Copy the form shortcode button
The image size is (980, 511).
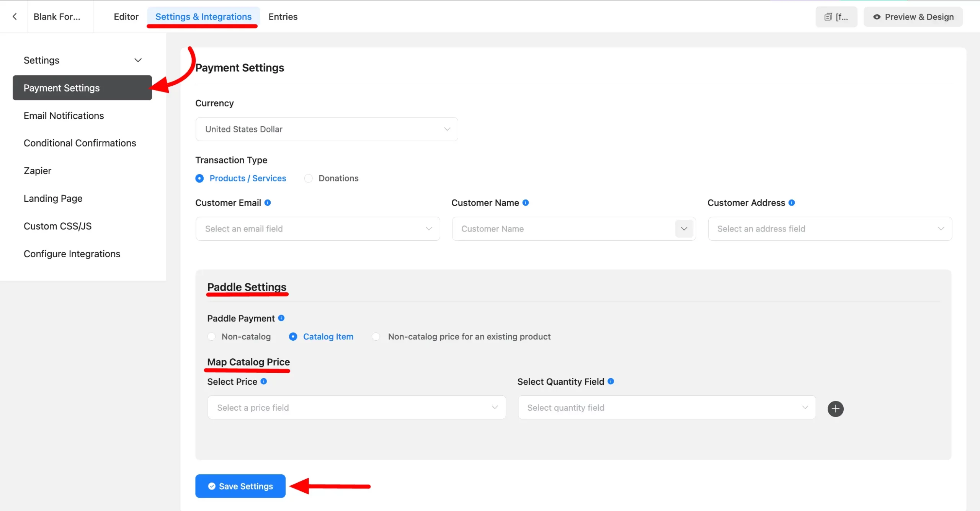(x=836, y=17)
